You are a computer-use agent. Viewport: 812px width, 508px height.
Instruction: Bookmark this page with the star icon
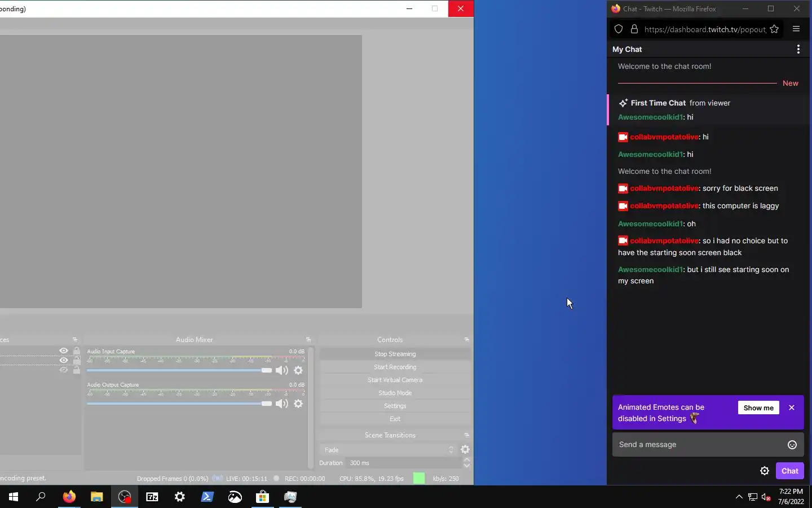click(774, 29)
